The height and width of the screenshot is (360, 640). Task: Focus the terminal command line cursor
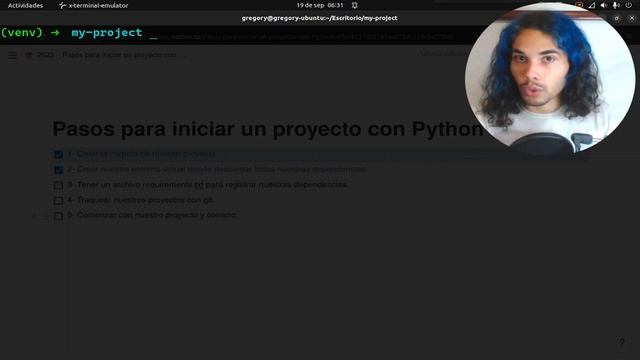(153, 38)
